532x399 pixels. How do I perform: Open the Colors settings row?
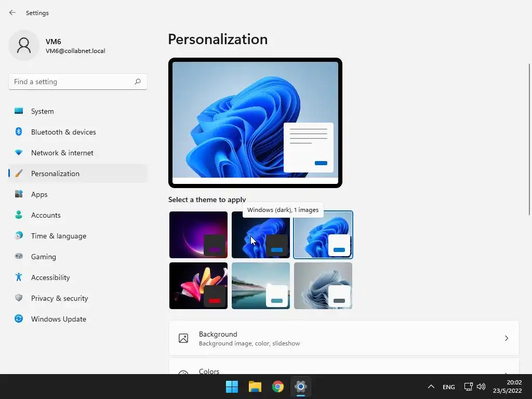344,366
